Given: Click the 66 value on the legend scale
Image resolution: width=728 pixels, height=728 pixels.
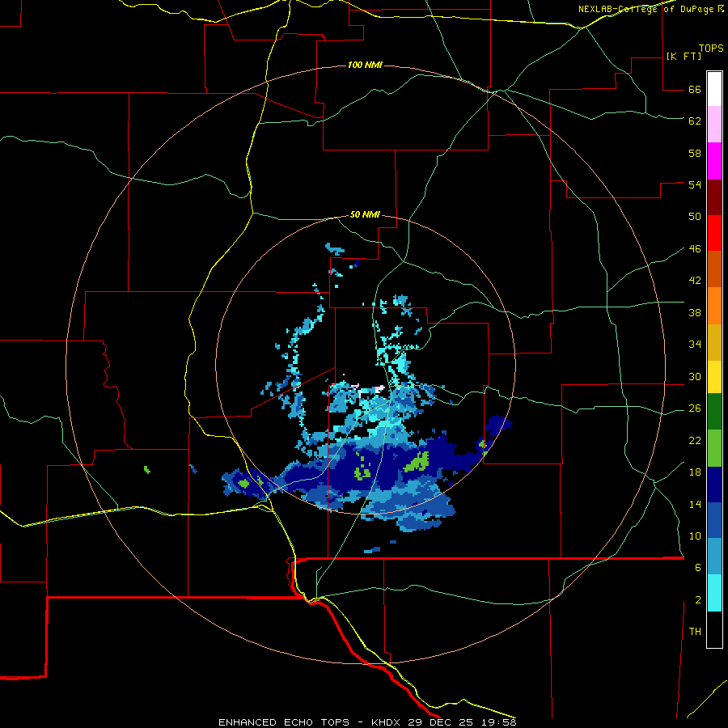Looking at the screenshot, I should (695, 90).
